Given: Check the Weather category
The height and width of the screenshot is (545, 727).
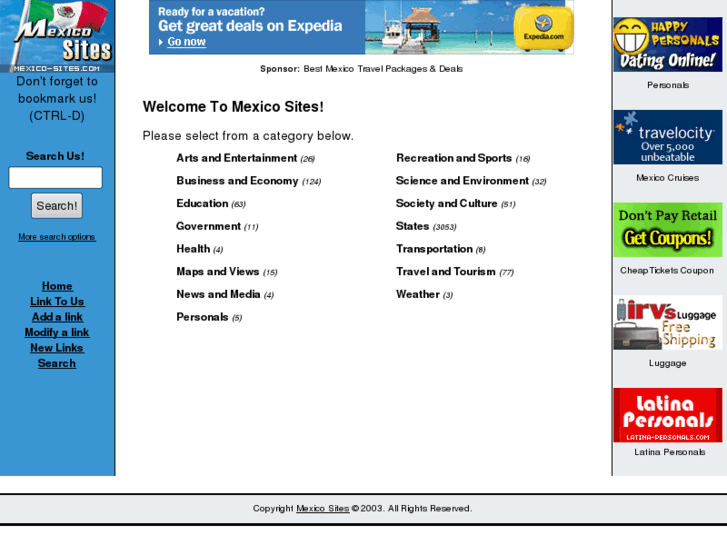Looking at the screenshot, I should coord(418,295).
